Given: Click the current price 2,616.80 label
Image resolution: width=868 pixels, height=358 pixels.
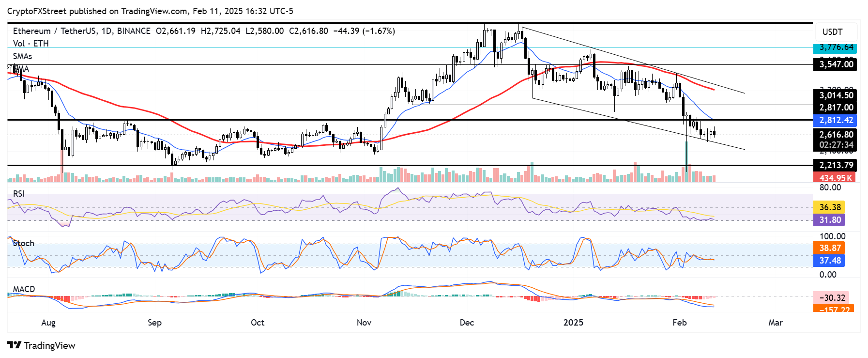Looking at the screenshot, I should click(x=835, y=135).
